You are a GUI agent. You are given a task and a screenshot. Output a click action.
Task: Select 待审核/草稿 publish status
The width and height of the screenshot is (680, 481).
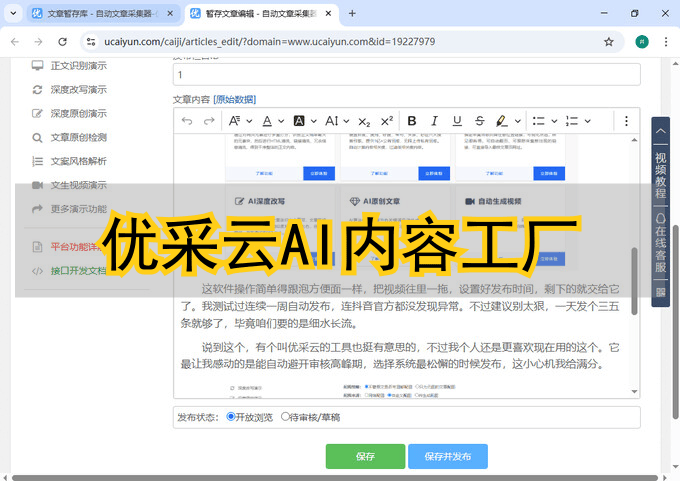286,417
